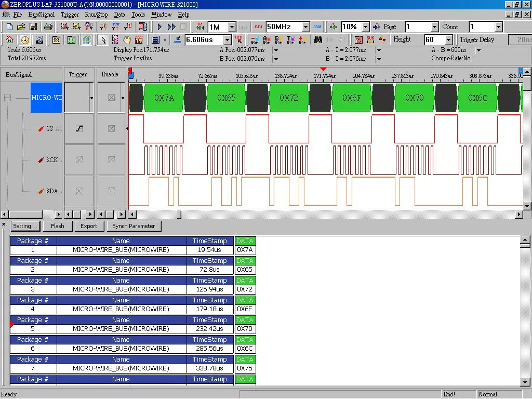Select the hand pan tool

[127, 39]
